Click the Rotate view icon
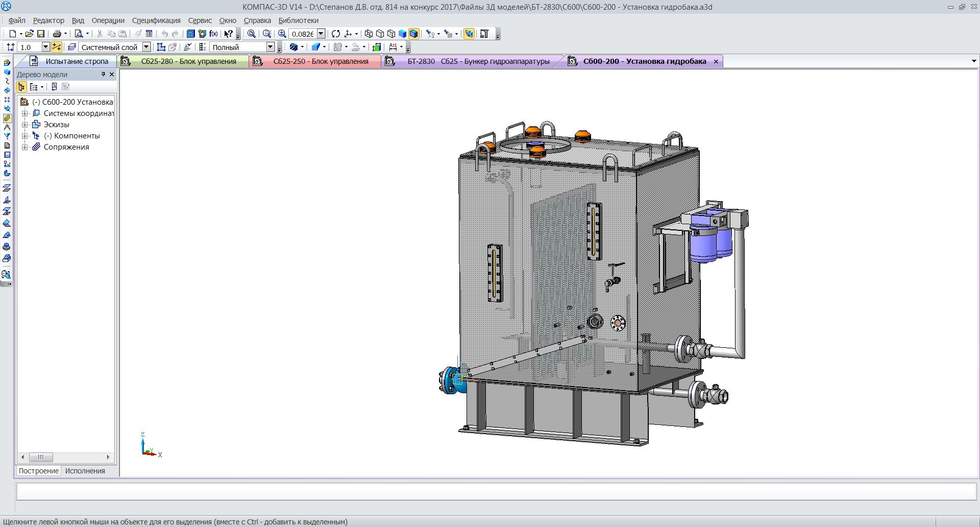Screen dimensions: 980x527 point(335,34)
